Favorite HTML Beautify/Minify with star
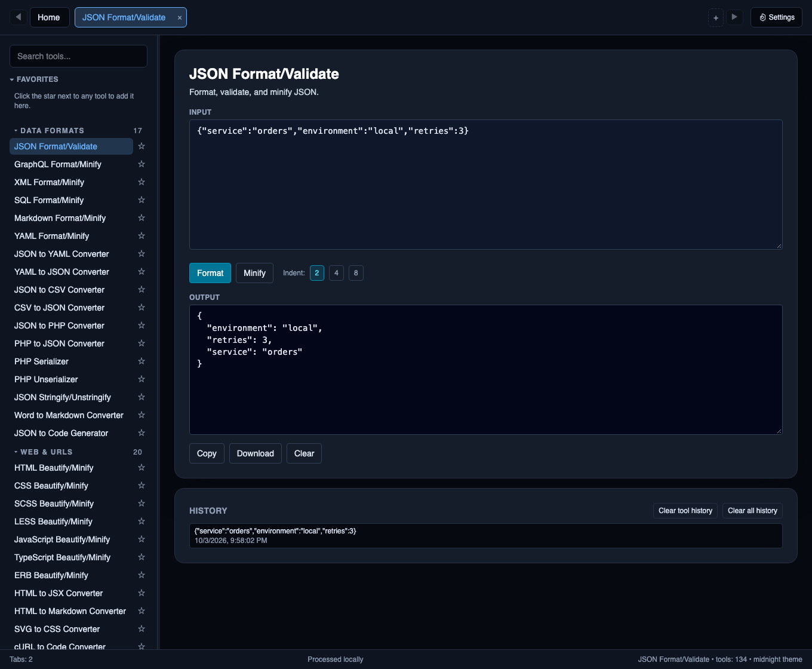The width and height of the screenshot is (812, 669). [x=142, y=468]
